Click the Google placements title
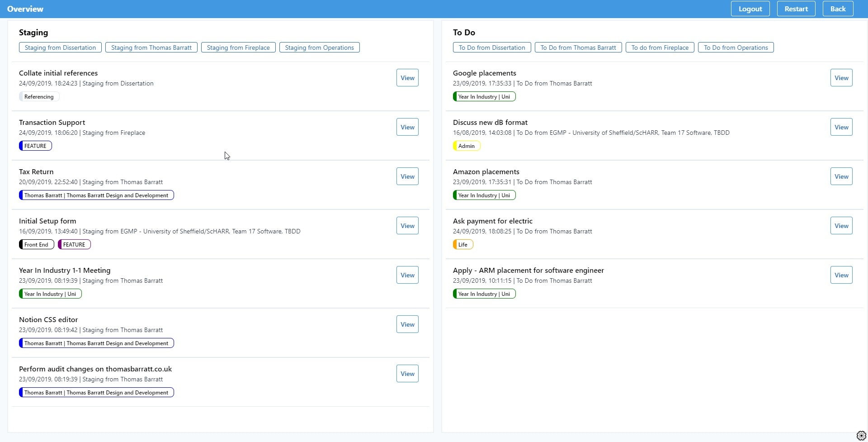Image resolution: width=868 pixels, height=442 pixels. click(485, 73)
